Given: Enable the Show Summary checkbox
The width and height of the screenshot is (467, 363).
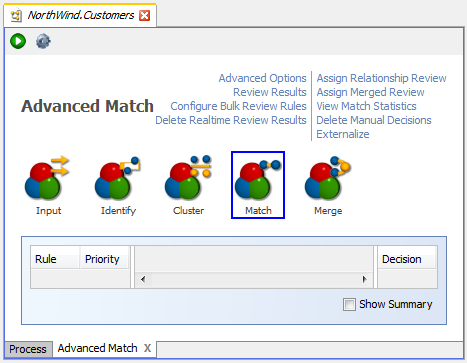Looking at the screenshot, I should click(x=349, y=304).
